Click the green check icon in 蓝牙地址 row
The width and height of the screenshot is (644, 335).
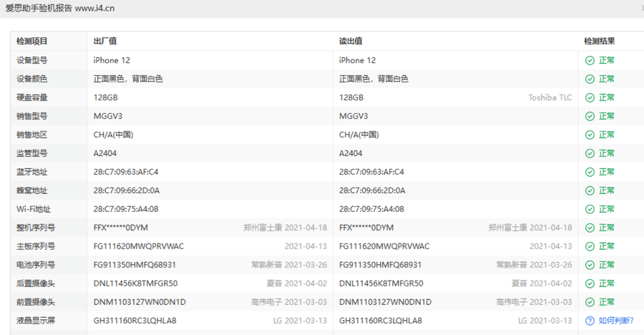(x=590, y=173)
